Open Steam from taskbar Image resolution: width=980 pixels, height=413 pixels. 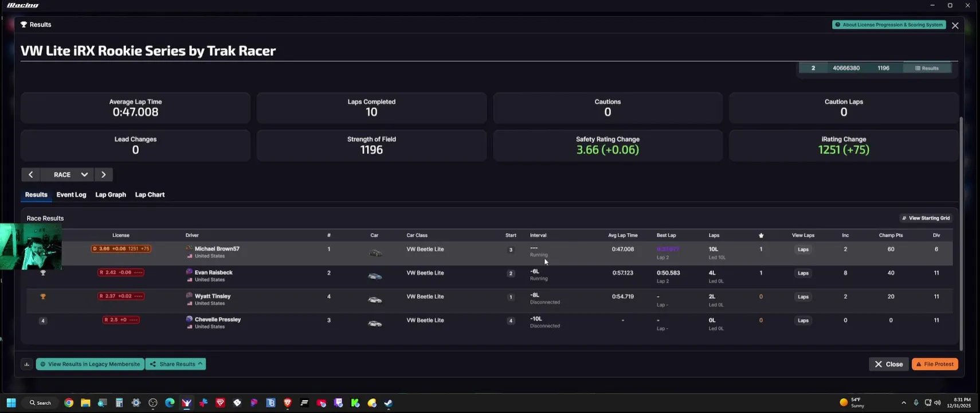389,403
